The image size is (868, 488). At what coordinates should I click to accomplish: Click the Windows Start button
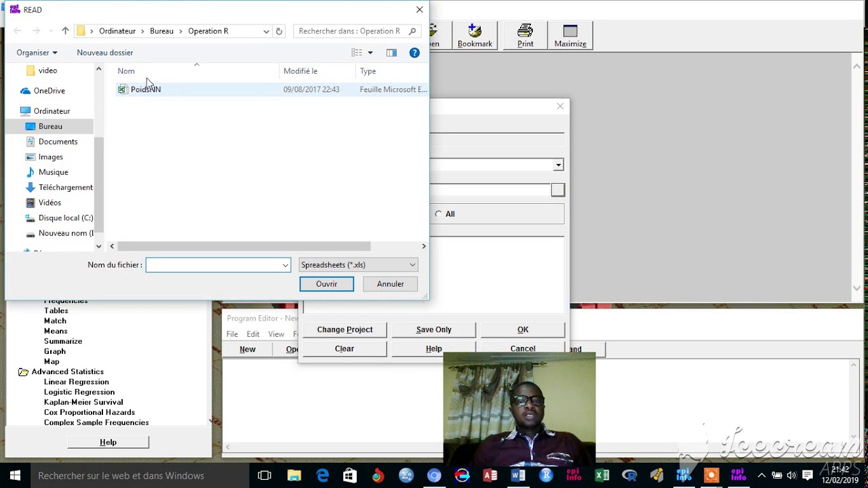[15, 476]
